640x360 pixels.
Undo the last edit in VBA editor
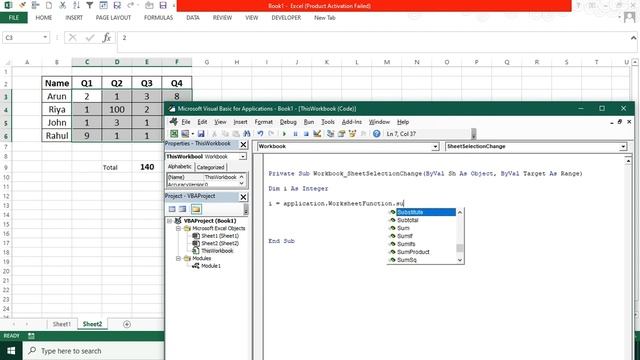click(260, 133)
